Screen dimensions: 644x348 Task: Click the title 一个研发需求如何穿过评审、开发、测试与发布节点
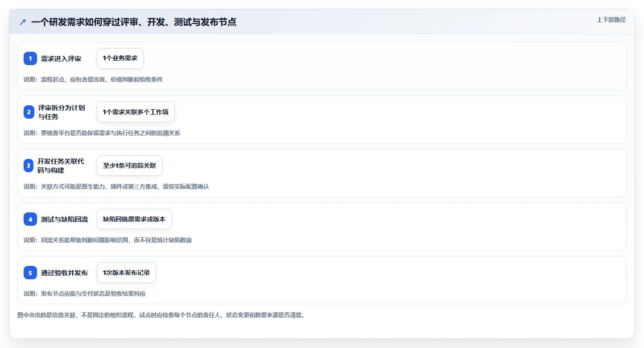[x=134, y=22]
